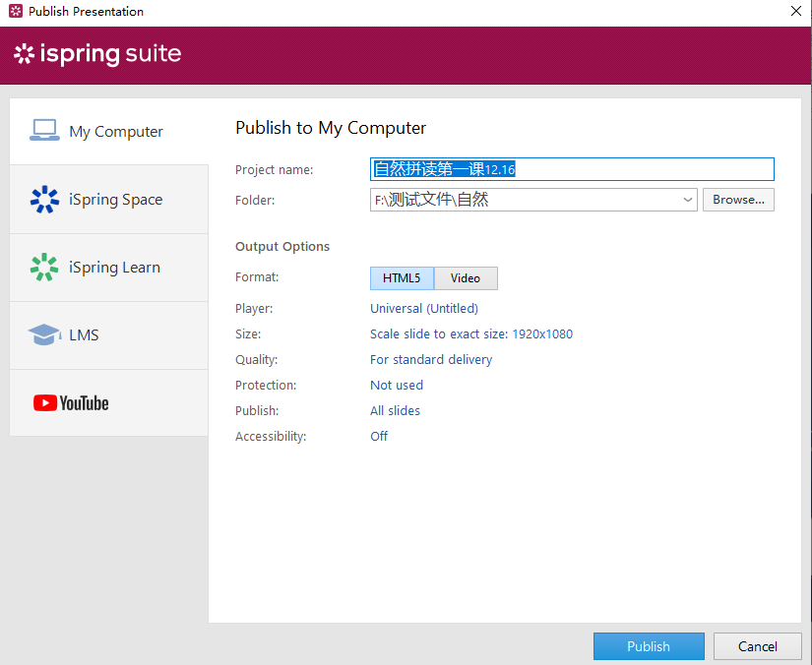Click the laptop icon beside My Computer

point(44,131)
